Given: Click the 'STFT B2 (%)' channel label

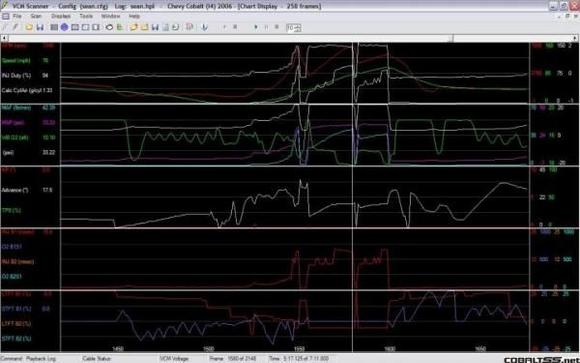Looking at the screenshot, I should coord(16,339).
